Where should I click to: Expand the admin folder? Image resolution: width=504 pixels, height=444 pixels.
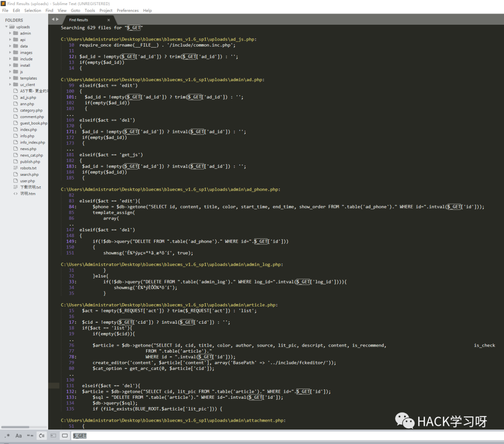click(10, 33)
